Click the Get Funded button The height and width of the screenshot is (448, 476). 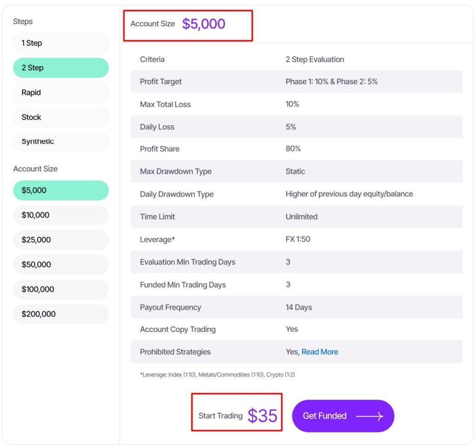point(343,416)
